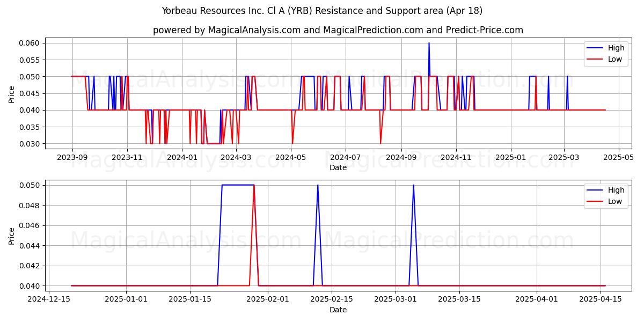Click the '0.044' y-axis tick in bottom chart
This screenshot has height=322, width=644.
coord(31,245)
